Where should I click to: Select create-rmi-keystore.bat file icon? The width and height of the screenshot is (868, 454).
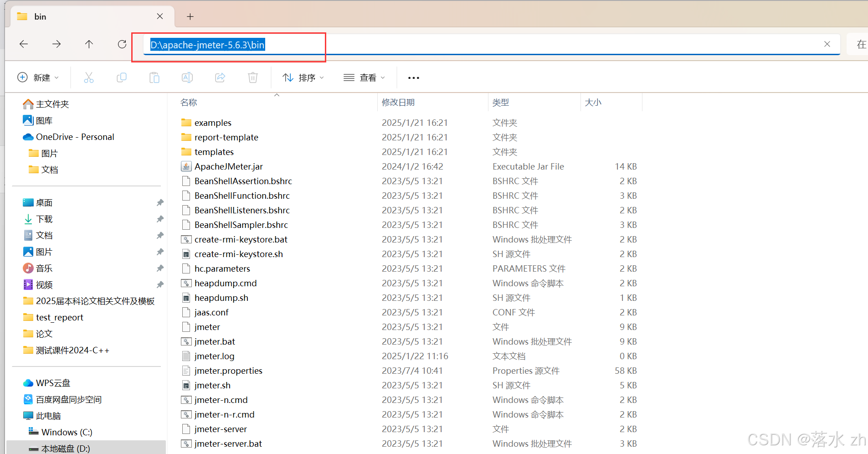[x=186, y=239]
